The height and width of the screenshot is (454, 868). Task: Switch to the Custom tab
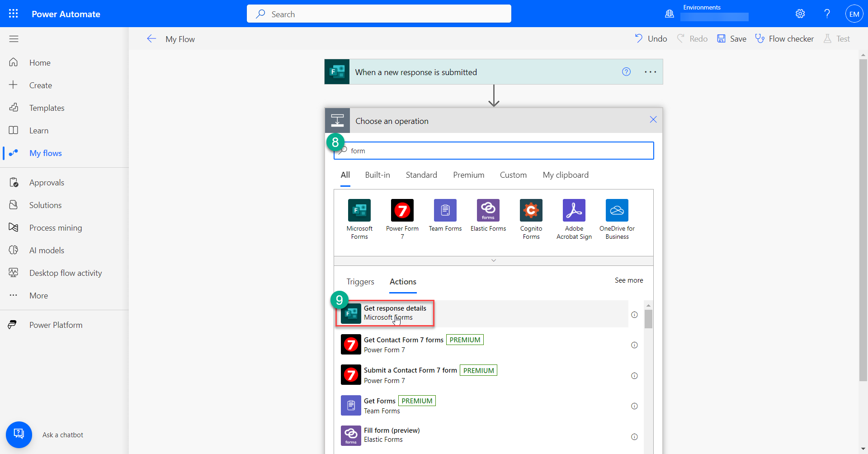click(513, 175)
